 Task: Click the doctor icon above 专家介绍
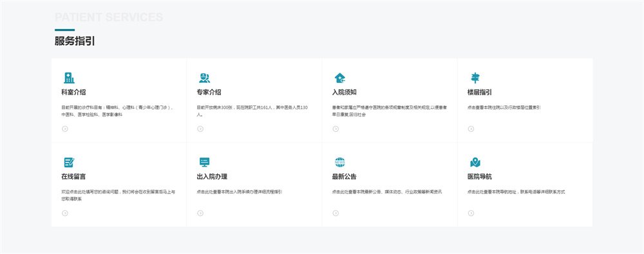pyautogui.click(x=204, y=78)
